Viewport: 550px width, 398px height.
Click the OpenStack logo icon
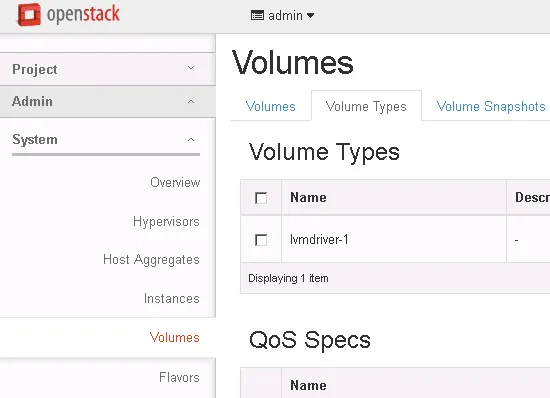29,14
